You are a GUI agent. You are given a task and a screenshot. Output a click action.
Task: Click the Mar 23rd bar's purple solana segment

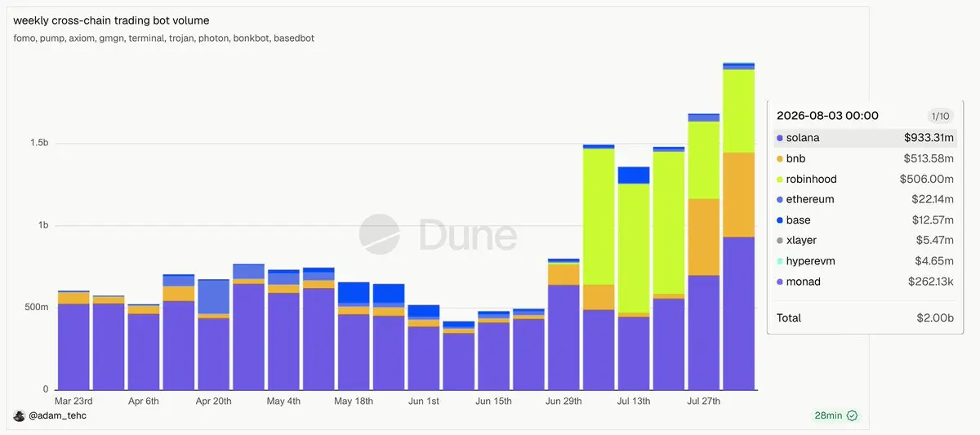pyautogui.click(x=73, y=346)
